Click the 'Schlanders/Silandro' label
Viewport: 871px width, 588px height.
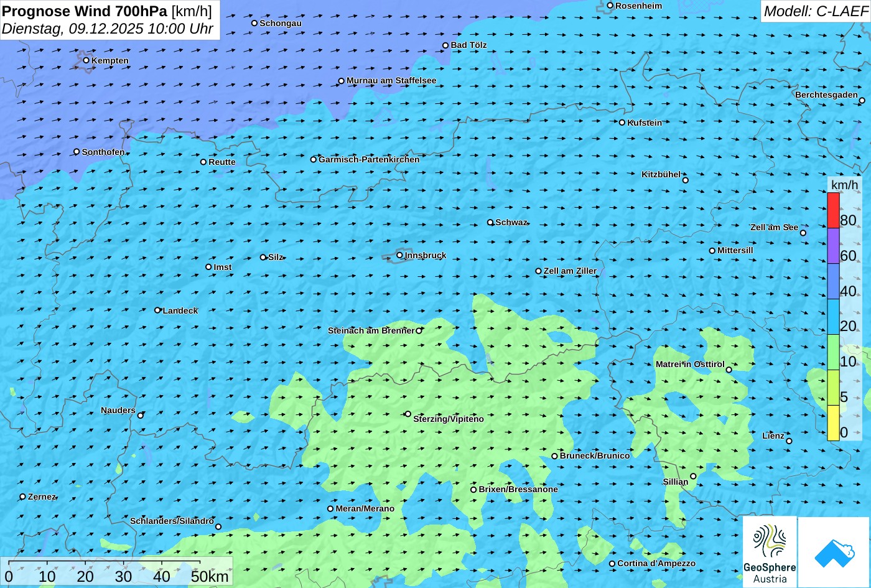(x=172, y=521)
